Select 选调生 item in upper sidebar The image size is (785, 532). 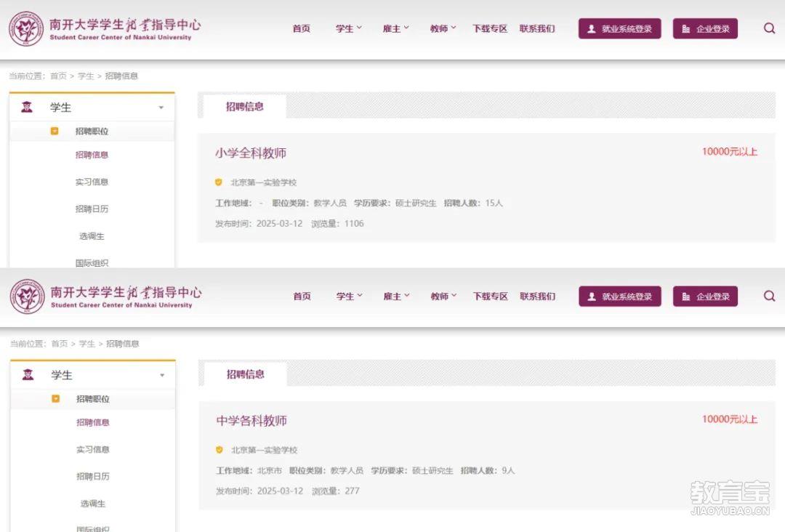(92, 236)
